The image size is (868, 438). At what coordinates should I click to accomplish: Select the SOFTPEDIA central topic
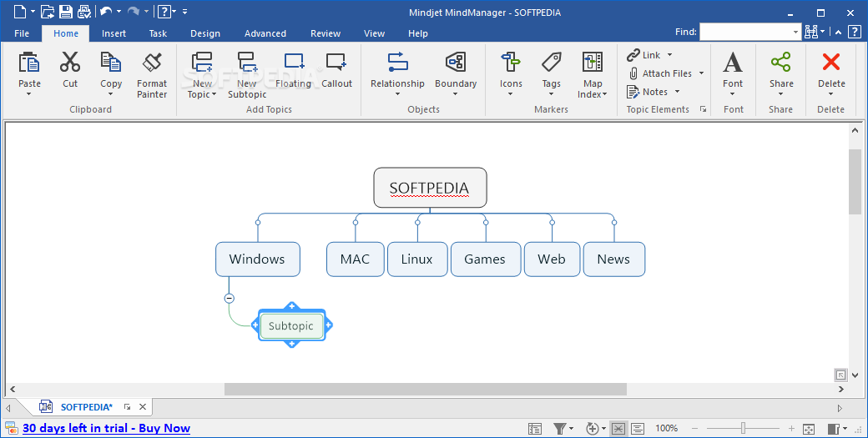(430, 188)
